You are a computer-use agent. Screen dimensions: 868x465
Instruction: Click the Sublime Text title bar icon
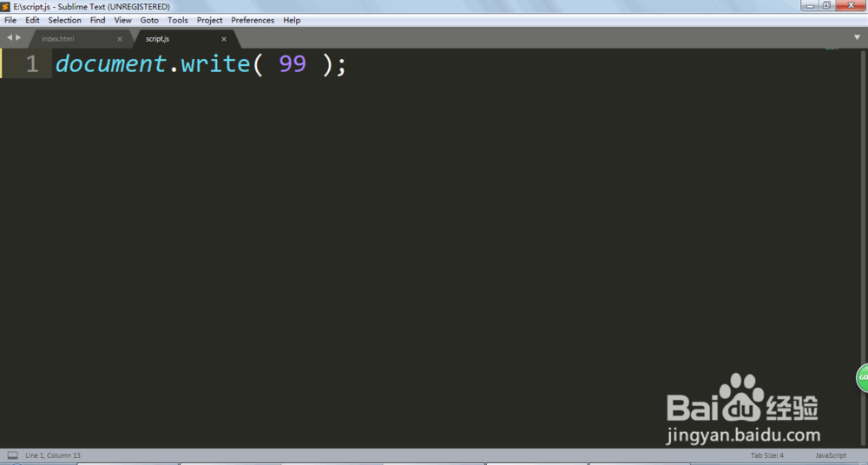coord(5,7)
